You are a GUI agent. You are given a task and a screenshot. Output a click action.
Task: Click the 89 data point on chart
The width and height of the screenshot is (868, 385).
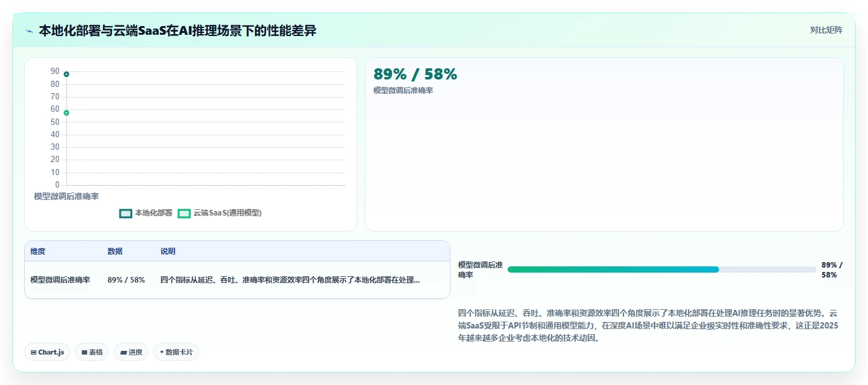pyautogui.click(x=66, y=74)
